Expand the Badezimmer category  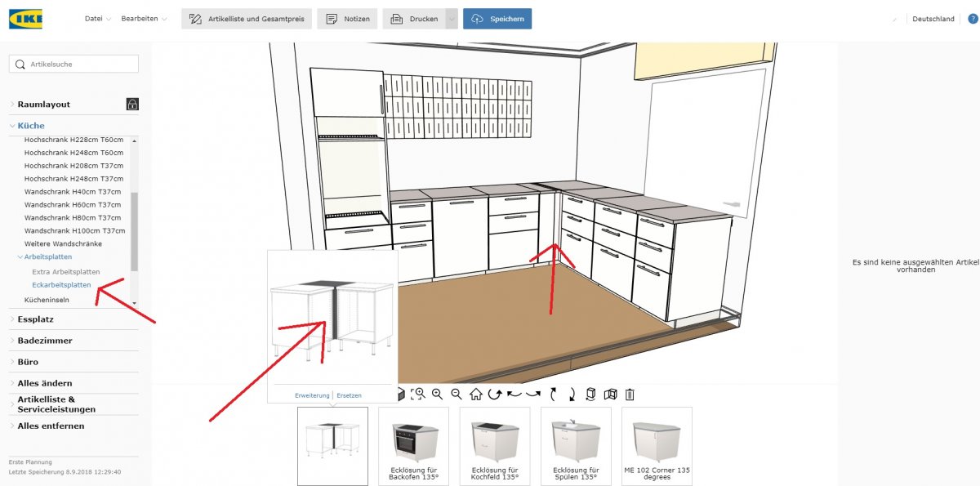coord(44,341)
